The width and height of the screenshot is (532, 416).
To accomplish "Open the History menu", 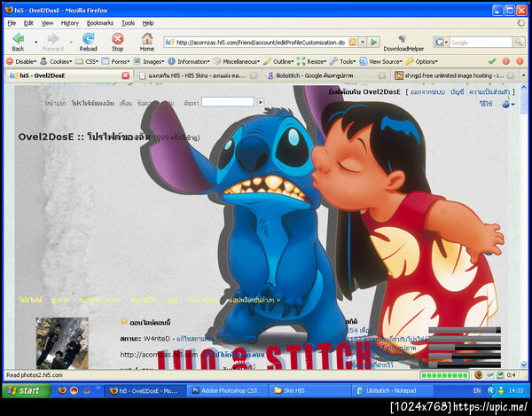I will pyautogui.click(x=70, y=23).
